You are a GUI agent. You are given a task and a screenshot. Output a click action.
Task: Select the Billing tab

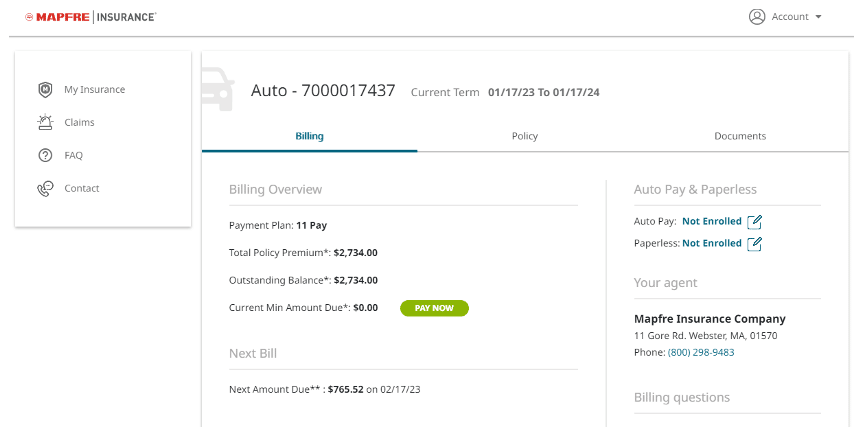(309, 136)
